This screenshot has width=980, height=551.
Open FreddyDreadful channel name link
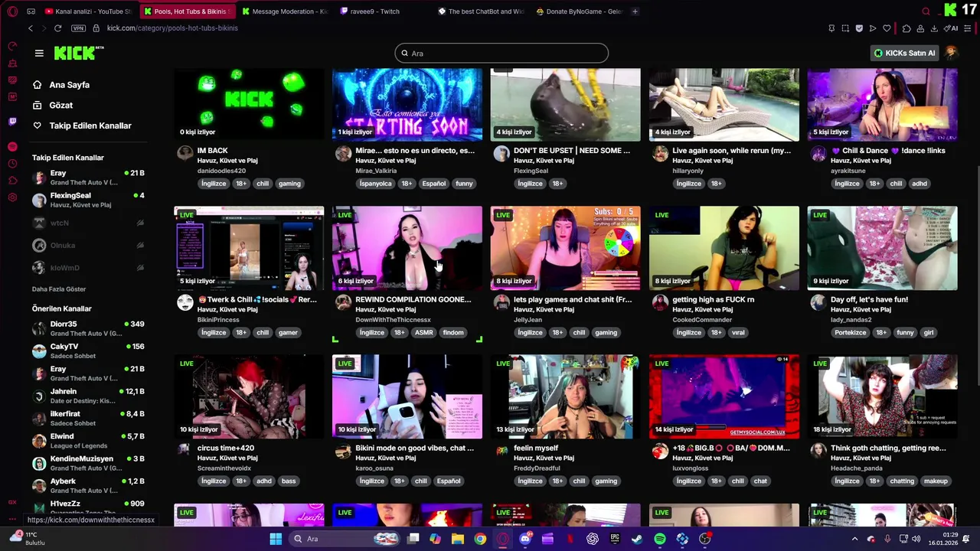tap(536, 468)
